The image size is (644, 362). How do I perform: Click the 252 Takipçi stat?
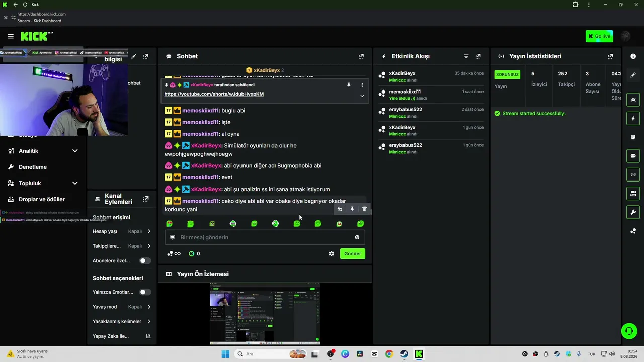click(x=566, y=79)
